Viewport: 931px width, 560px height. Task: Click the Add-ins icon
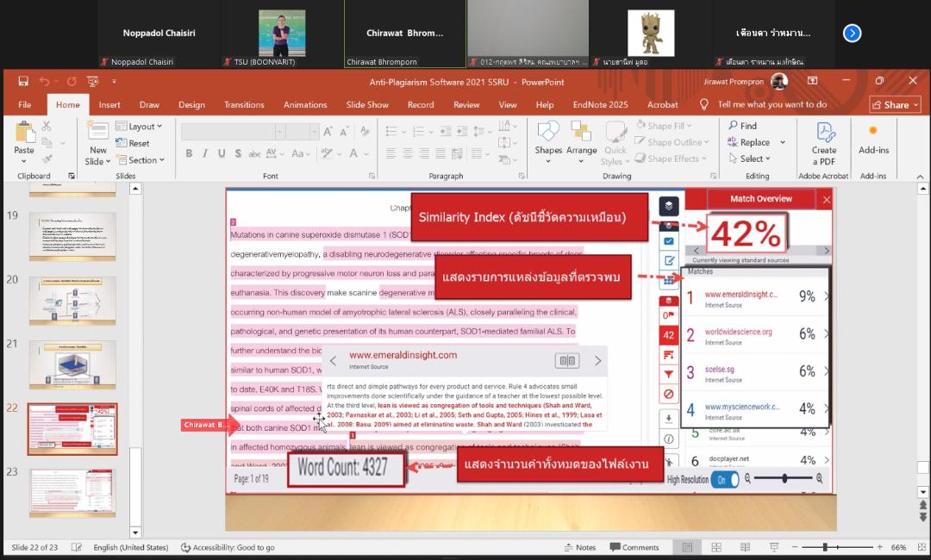(x=873, y=138)
